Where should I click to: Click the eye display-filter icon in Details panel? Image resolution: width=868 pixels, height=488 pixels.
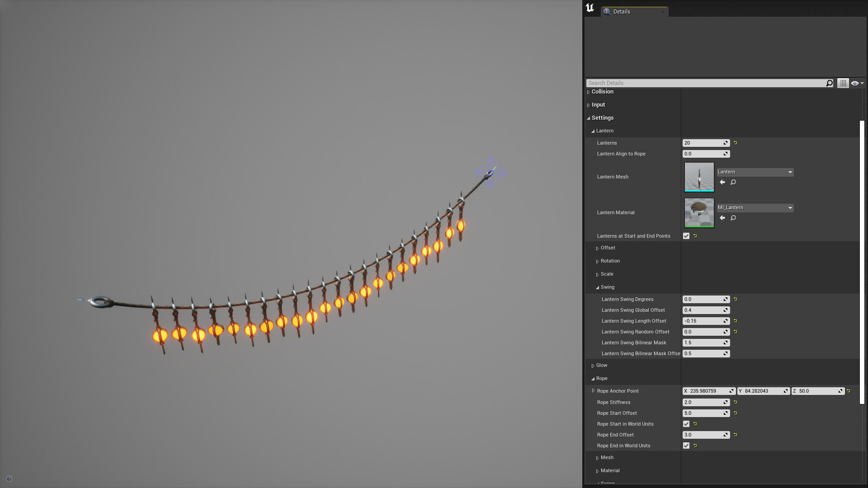(x=854, y=83)
